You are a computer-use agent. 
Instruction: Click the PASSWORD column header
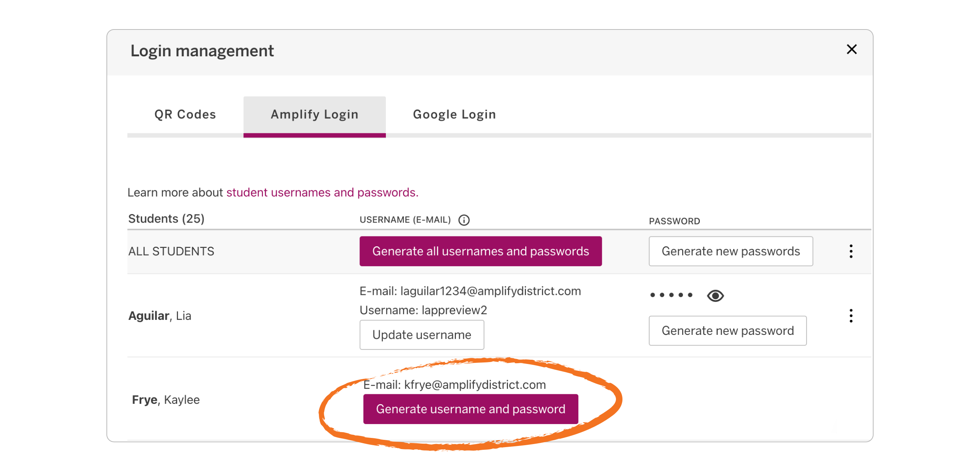[674, 221]
